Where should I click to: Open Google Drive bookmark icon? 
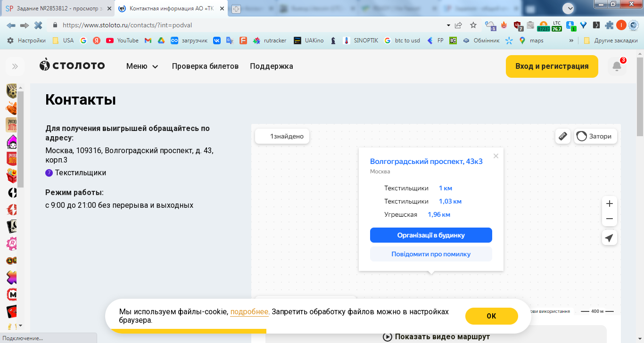pyautogui.click(x=161, y=41)
